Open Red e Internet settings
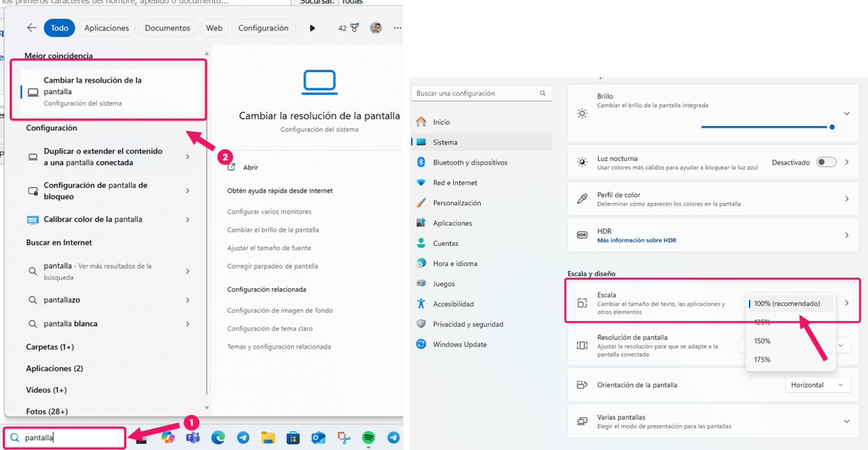Viewport: 868px width, 450px height. coord(482,182)
